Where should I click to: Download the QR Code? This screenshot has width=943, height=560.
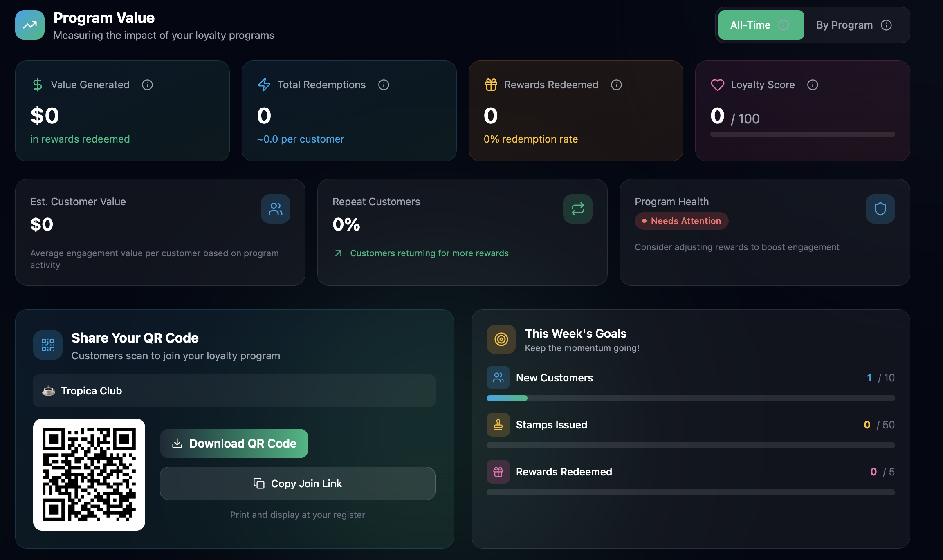coord(234,443)
